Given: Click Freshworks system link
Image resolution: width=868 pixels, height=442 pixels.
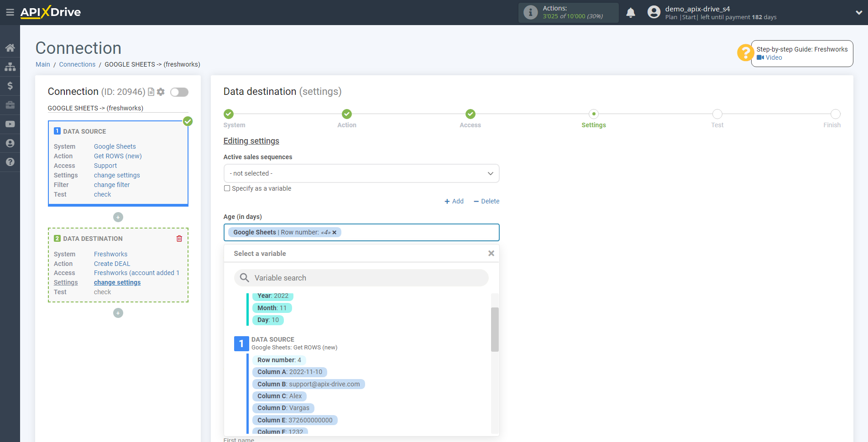Looking at the screenshot, I should (x=110, y=254).
